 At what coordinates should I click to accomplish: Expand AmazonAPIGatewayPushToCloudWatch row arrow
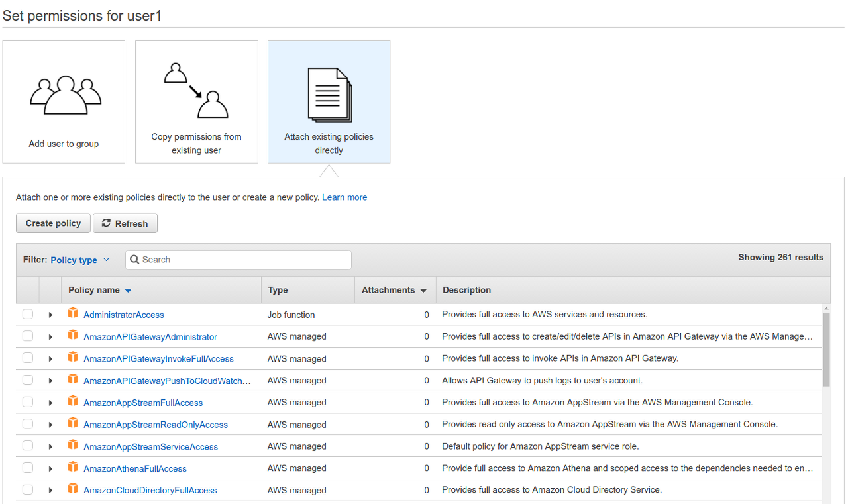tap(50, 381)
